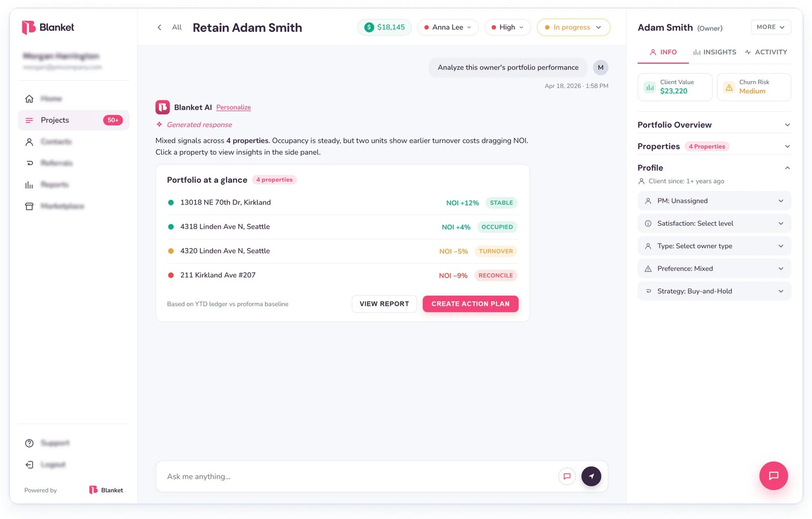This screenshot has width=812, height=519.
Task: Click the Powered by Blanket logo
Action: [x=106, y=490]
